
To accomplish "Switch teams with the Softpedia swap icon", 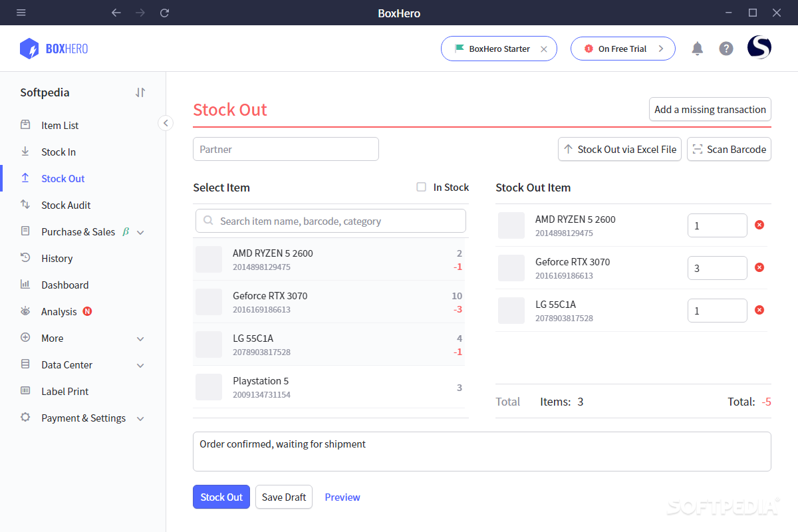I will pyautogui.click(x=140, y=92).
